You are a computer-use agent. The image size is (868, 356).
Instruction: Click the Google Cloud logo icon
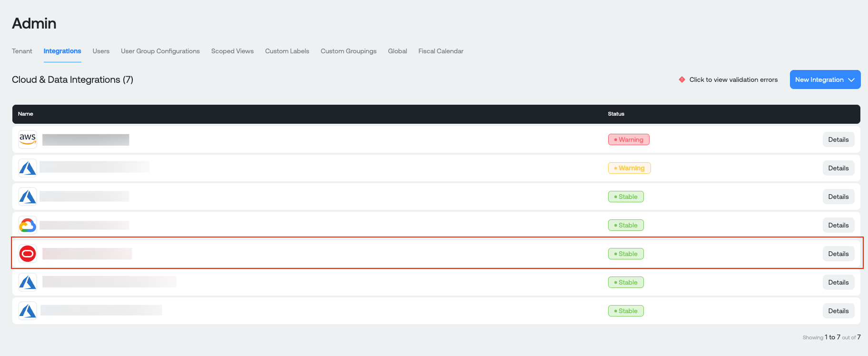click(28, 225)
